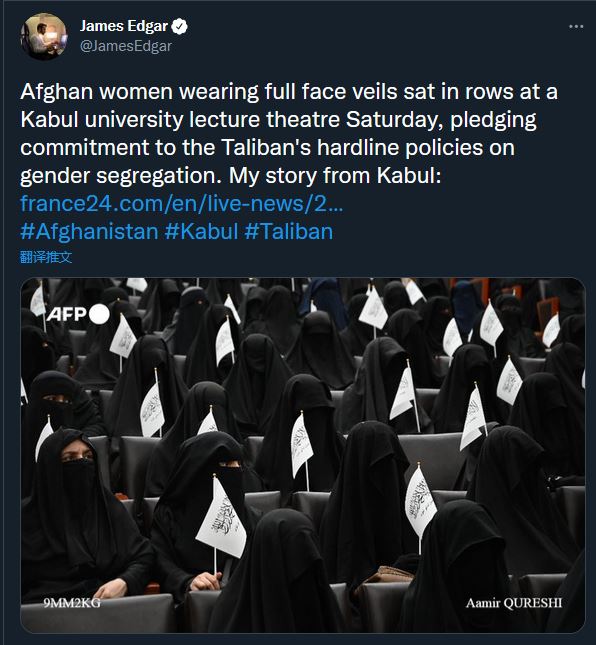Viewport: 596px width, 645px height.
Task: Click the 翻译推文 translate tweet link
Action: coord(46,258)
